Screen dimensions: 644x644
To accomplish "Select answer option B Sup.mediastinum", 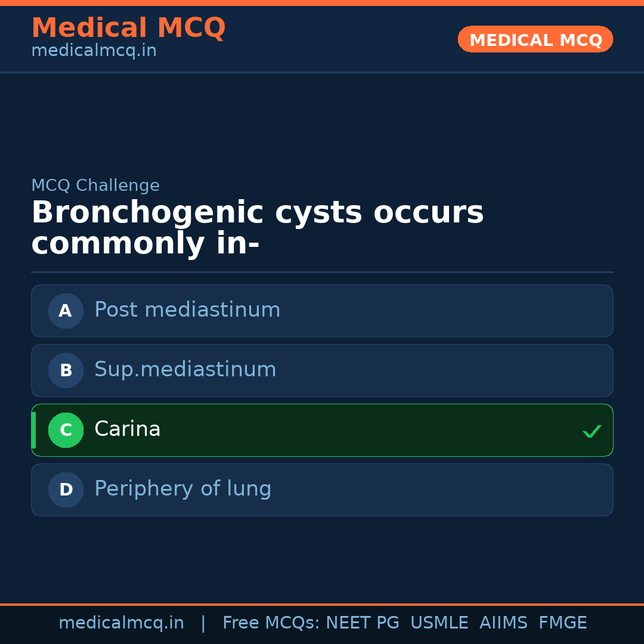I will [x=322, y=370].
